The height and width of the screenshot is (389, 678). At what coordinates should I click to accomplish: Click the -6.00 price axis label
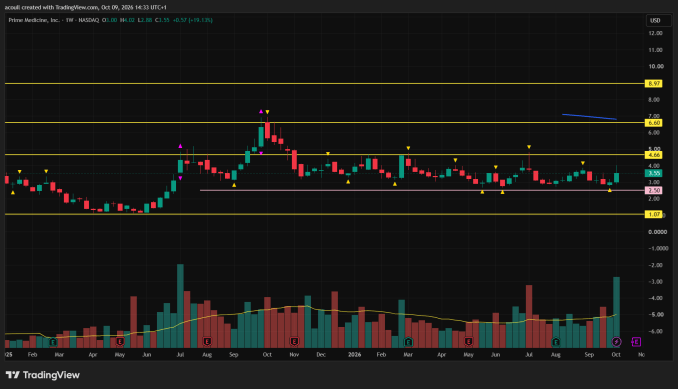[x=656, y=332]
